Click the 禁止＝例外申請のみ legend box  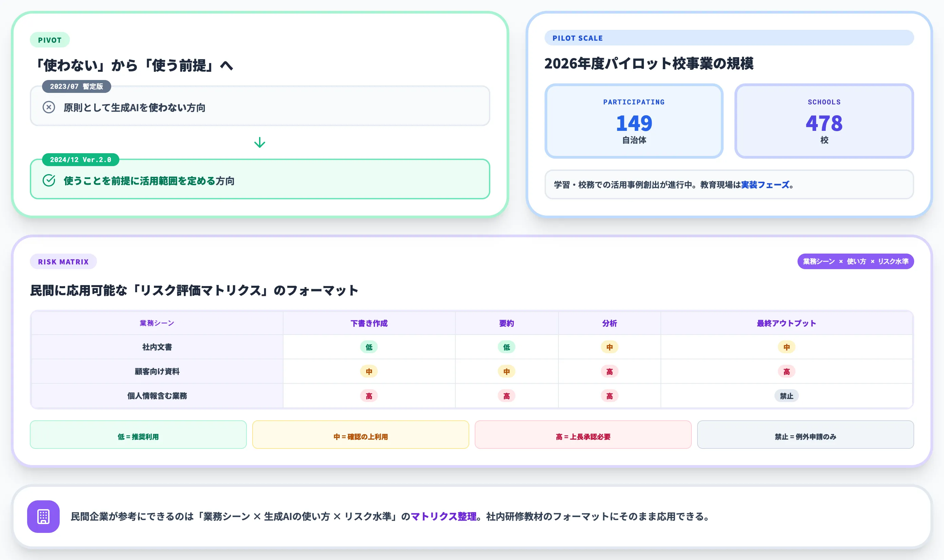(x=805, y=435)
